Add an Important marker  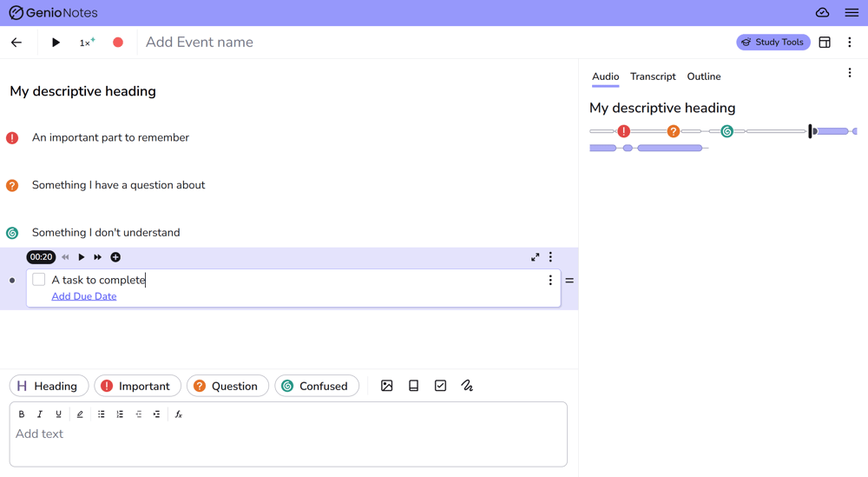(x=137, y=386)
